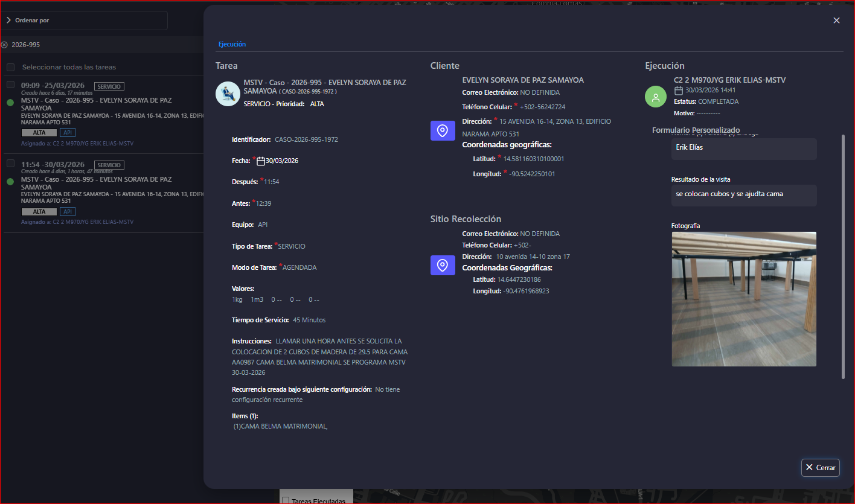Click the Cliente location pin icon
Image resolution: width=855 pixels, height=504 pixels.
click(x=443, y=131)
